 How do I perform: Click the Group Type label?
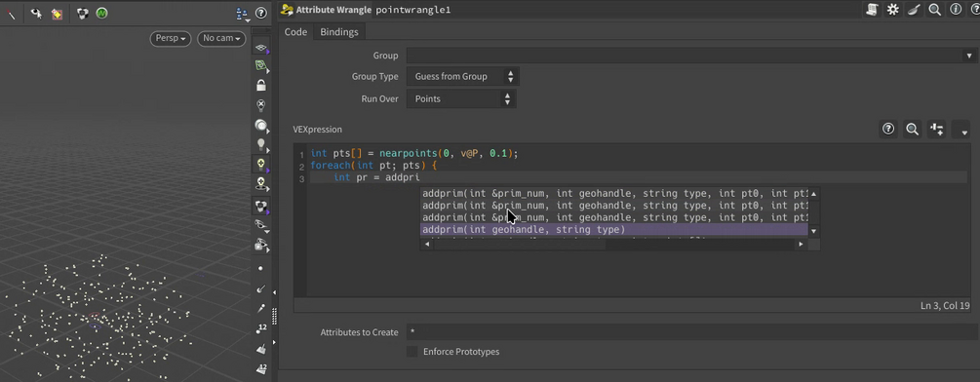375,77
